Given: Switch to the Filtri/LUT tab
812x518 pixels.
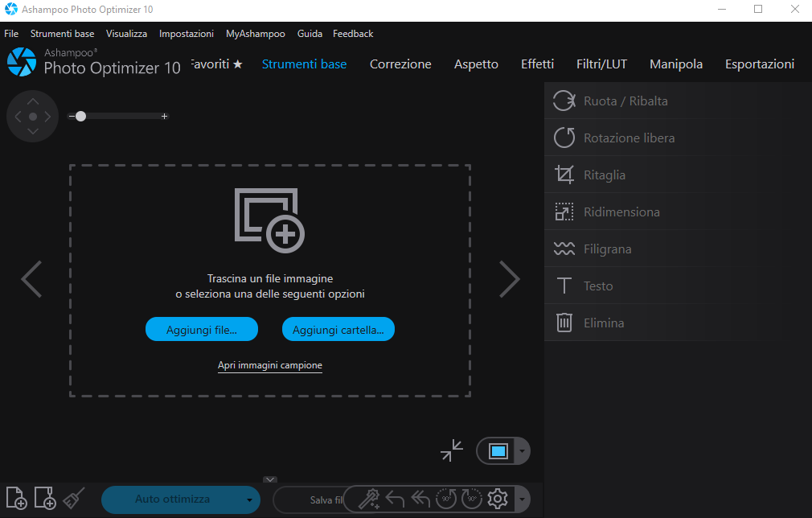Looking at the screenshot, I should coord(601,64).
